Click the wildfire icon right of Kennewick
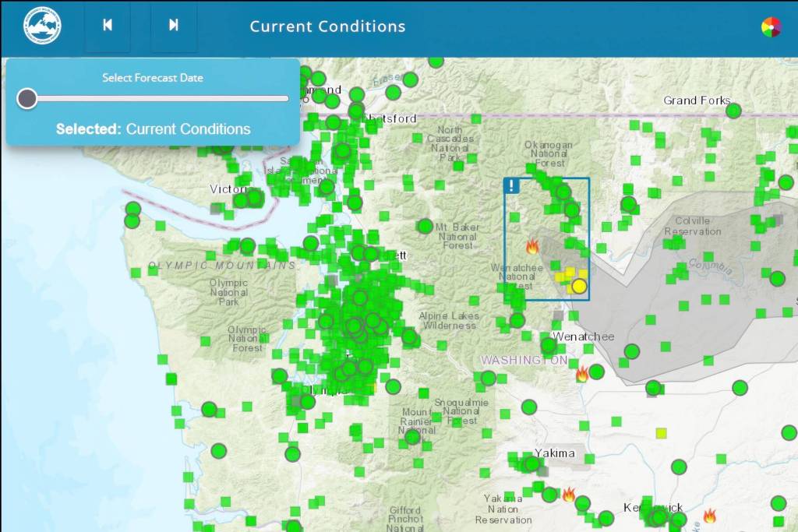Screen dimensions: 798x532 click(x=709, y=516)
